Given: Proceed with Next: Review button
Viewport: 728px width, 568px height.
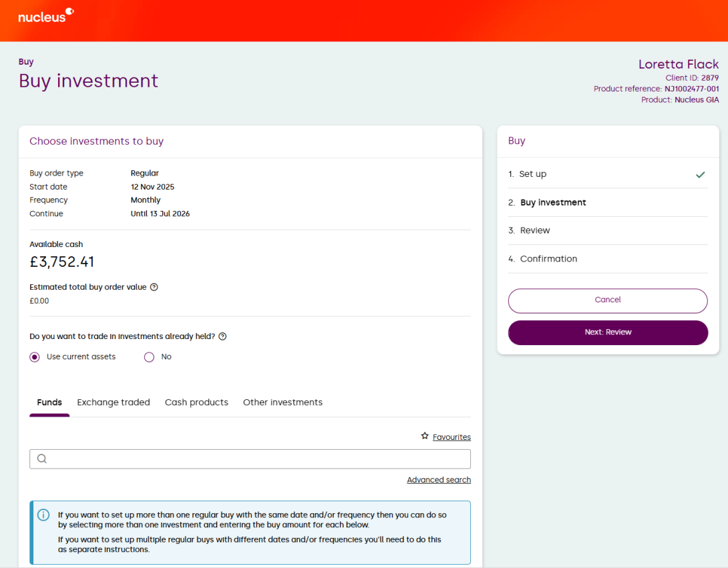Looking at the screenshot, I should coord(608,332).
